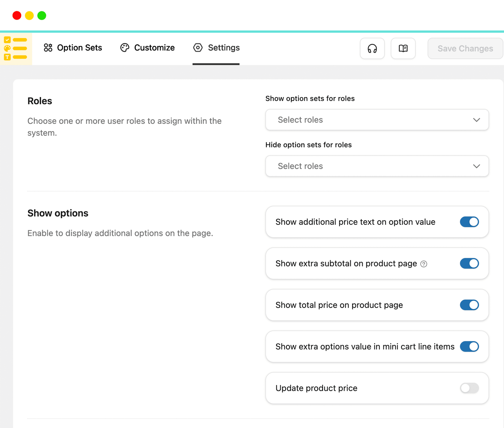Viewport: 504px width, 428px height.
Task: Toggle off show total price on product page
Action: (469, 305)
